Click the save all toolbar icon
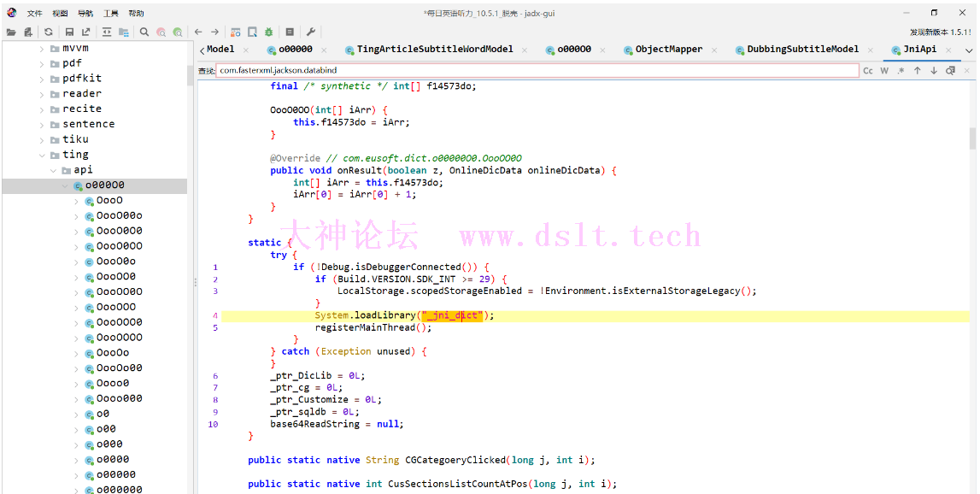 [69, 32]
